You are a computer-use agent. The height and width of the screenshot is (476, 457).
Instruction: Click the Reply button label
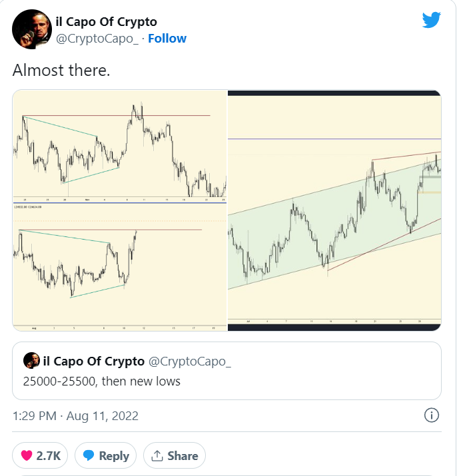114,456
